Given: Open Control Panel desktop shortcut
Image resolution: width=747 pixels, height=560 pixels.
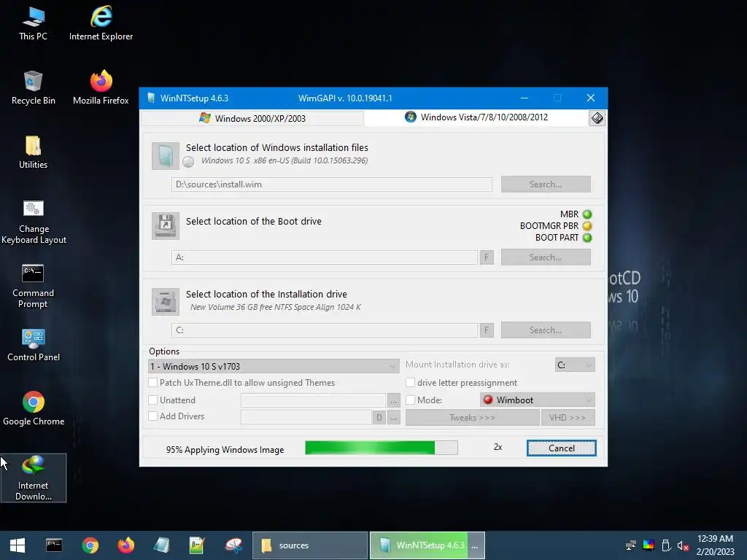Looking at the screenshot, I should click(34, 344).
